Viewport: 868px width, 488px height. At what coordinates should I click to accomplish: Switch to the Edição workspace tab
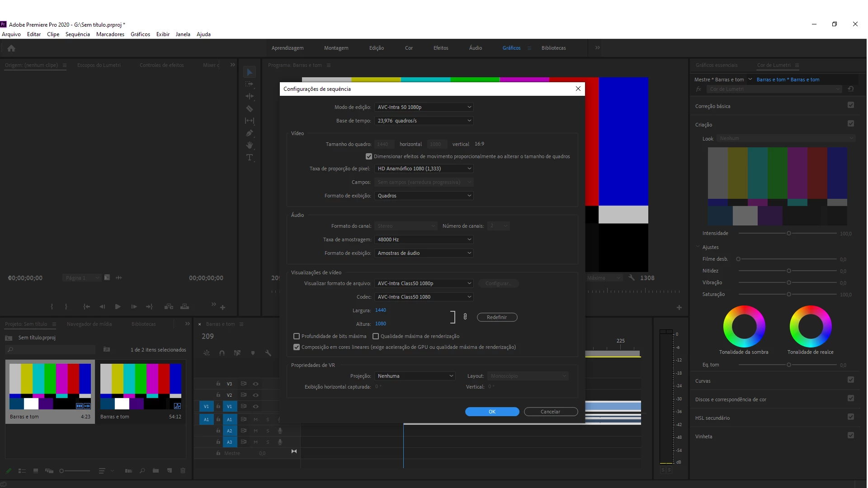376,48
